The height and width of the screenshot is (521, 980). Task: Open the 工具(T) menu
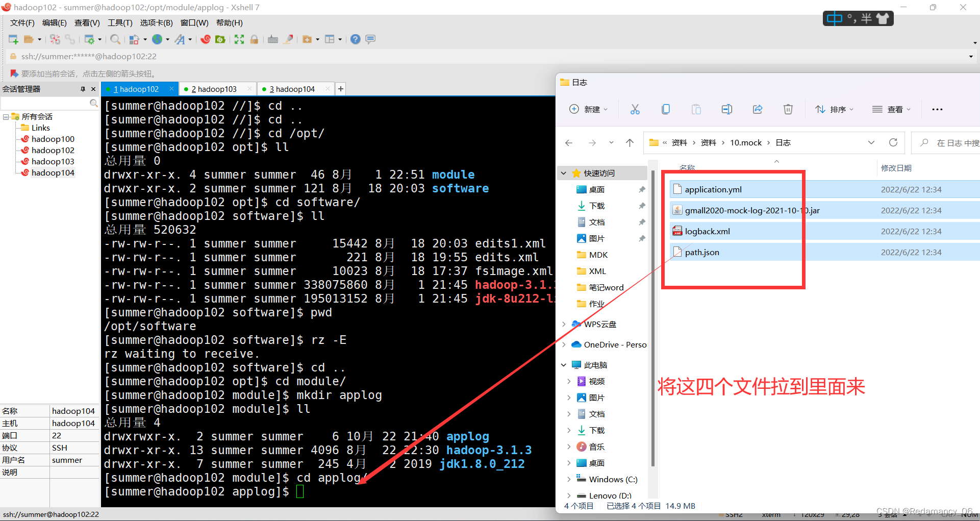pyautogui.click(x=120, y=23)
